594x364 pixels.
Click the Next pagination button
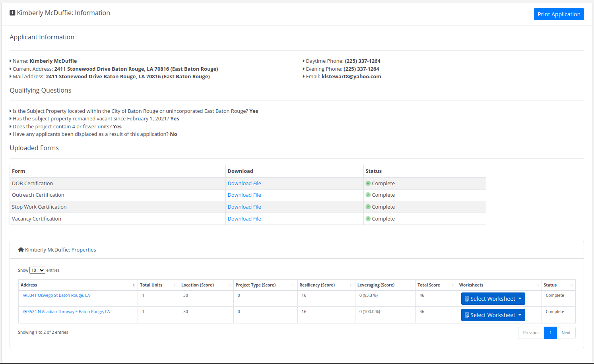click(566, 333)
